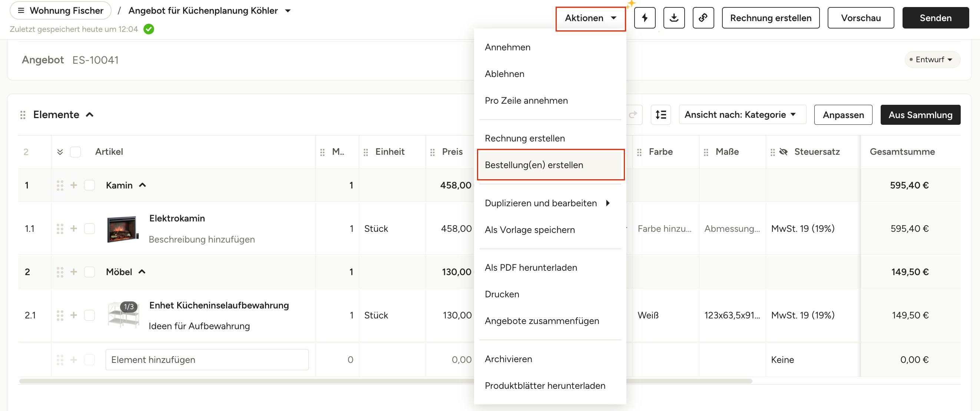
Task: Check the Elektrokamin row checkbox
Action: (x=89, y=228)
